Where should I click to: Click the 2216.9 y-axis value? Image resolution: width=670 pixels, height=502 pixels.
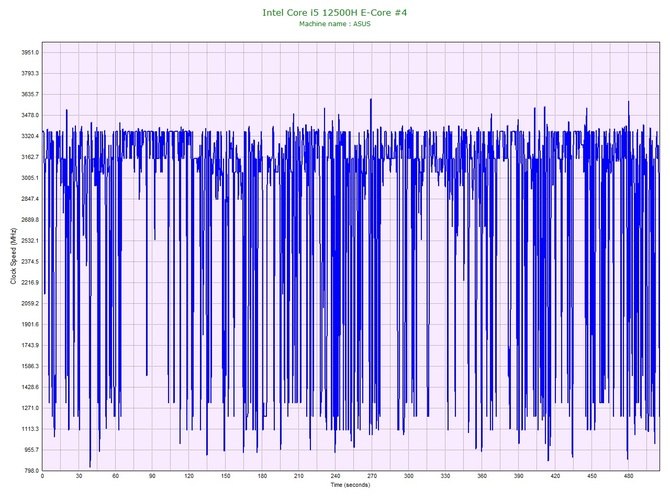(x=30, y=283)
